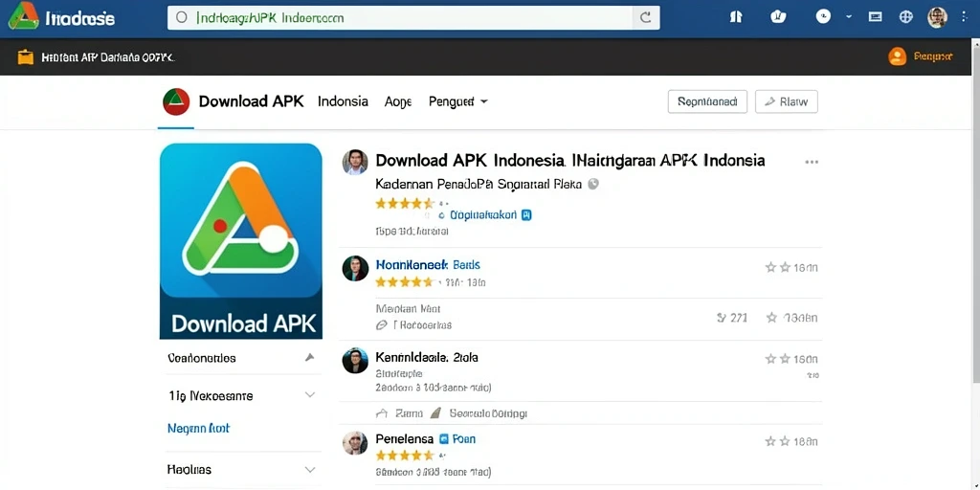Reload the page with the refresh icon

coord(646,18)
